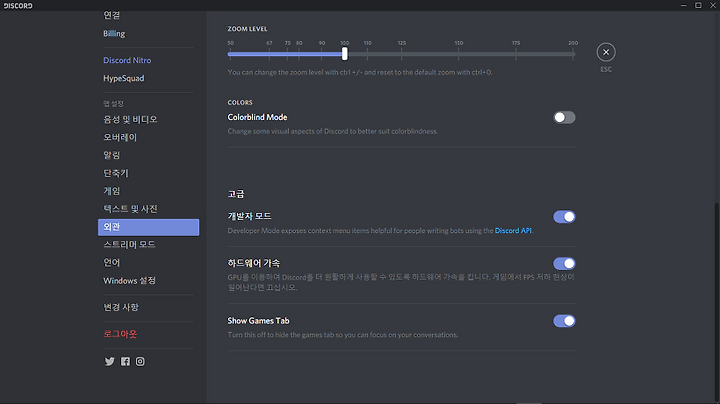Click the zoom level slider handle
Viewport: 720px width, 404px height.
coord(344,54)
